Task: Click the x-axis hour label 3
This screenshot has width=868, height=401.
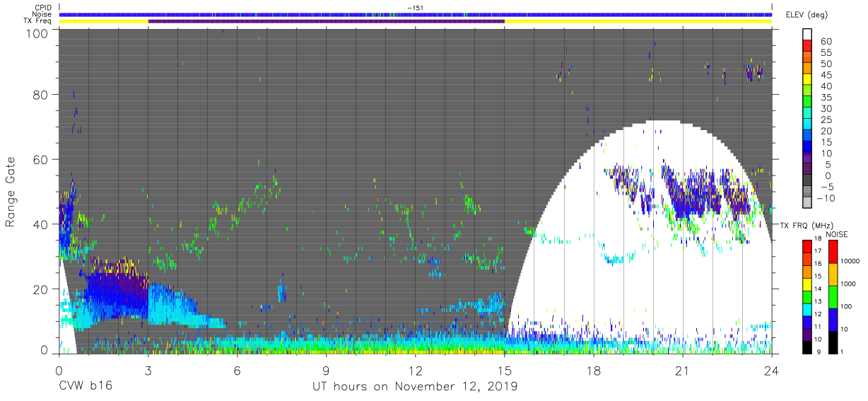Action: (148, 370)
